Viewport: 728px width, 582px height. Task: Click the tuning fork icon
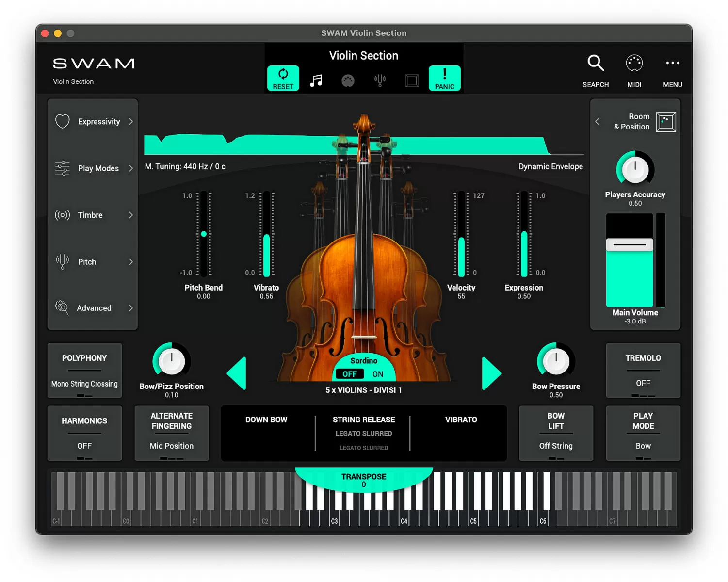[380, 80]
